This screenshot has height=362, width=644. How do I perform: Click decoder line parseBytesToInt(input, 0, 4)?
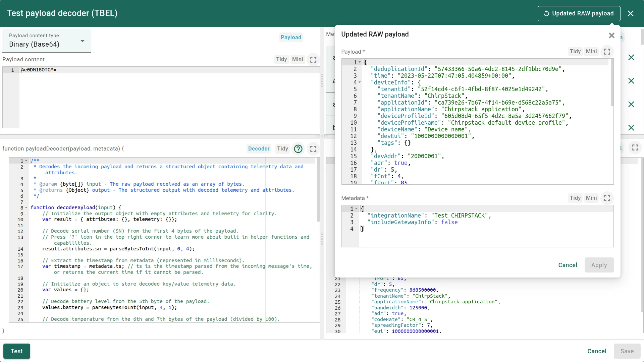point(118,249)
